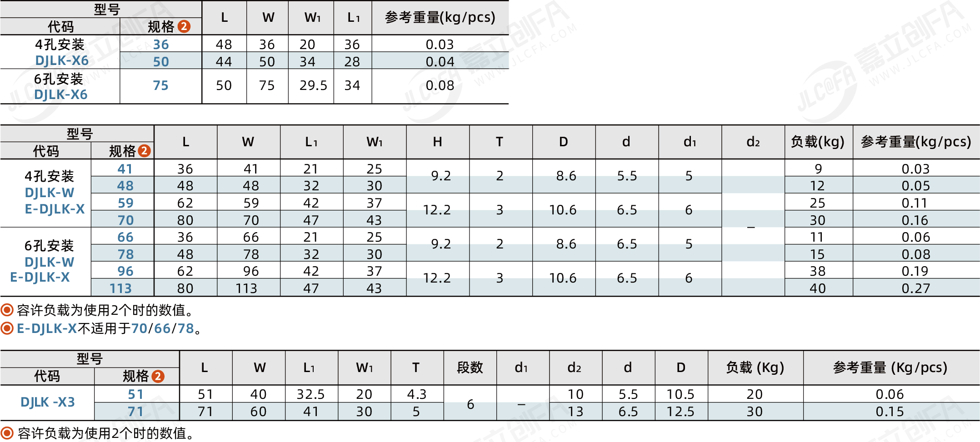Viewport: 980px width, 442px height.
Task: Open the DJLK-X3 product code link
Action: pos(48,402)
